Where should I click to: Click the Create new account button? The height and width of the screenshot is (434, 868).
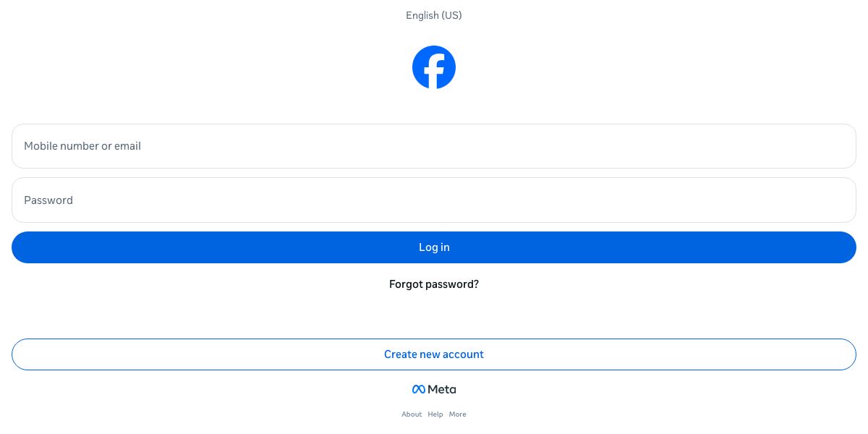coord(434,354)
